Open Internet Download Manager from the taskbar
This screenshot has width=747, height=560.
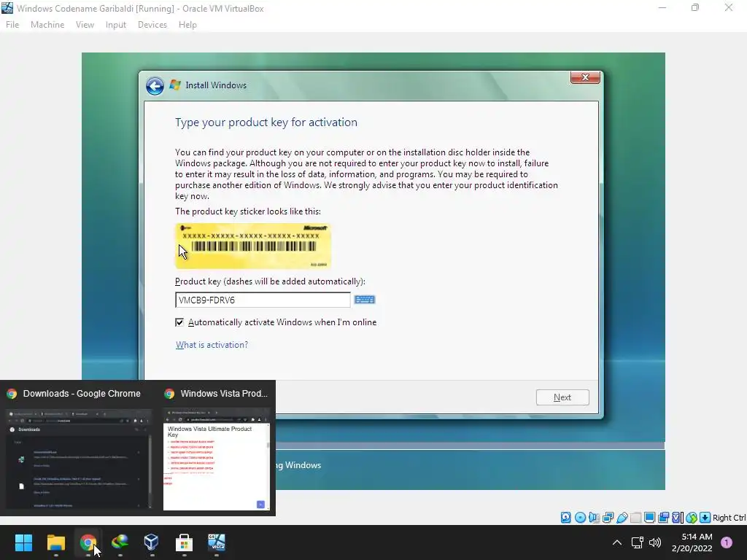tap(120, 542)
